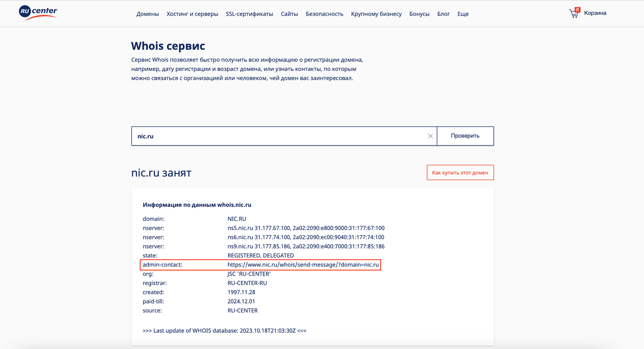
Task: Select the Whois сервис heading
Action: pyautogui.click(x=168, y=46)
